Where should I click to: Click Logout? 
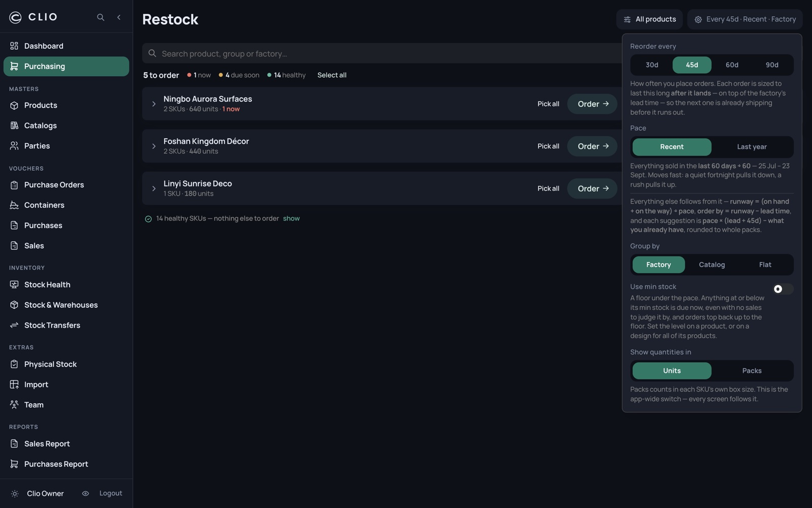point(111,493)
